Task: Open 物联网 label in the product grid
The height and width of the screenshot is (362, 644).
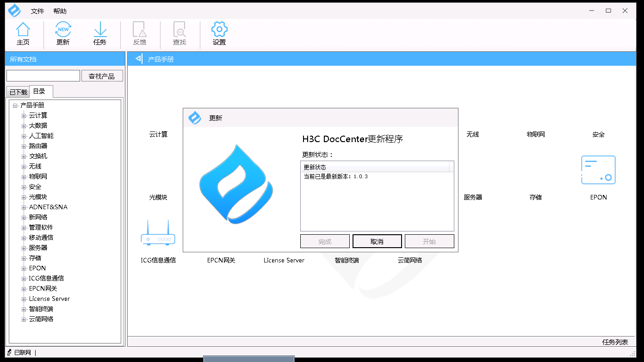Action: [536, 134]
